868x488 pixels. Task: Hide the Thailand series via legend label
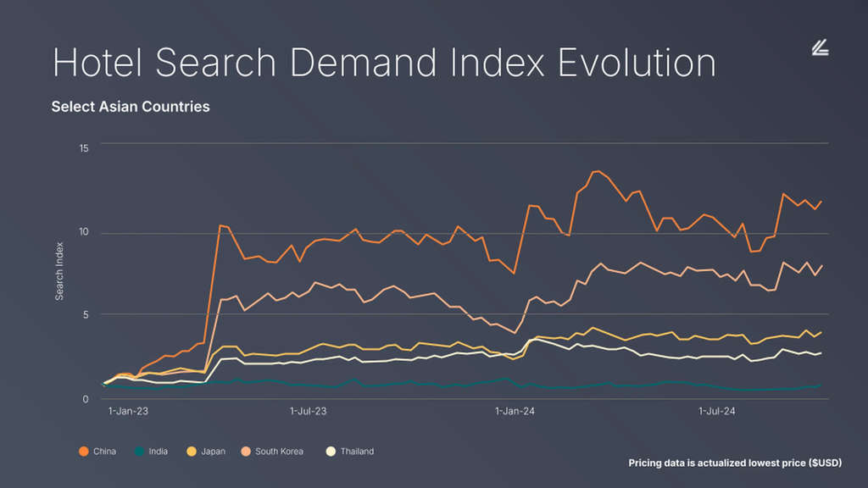tap(357, 452)
